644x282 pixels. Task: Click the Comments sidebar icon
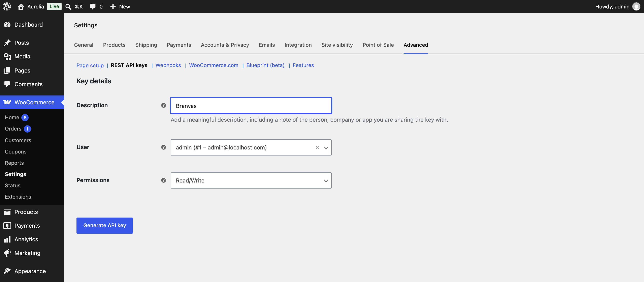click(7, 84)
